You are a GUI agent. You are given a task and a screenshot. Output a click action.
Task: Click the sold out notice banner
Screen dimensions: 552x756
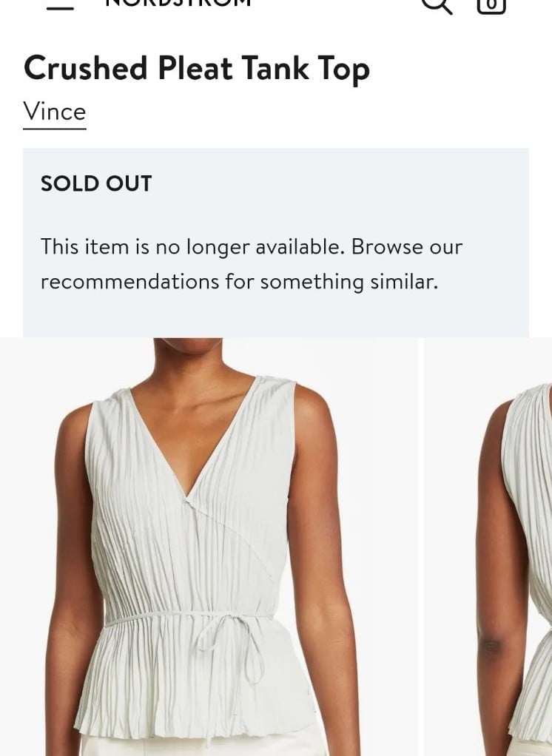(276, 243)
